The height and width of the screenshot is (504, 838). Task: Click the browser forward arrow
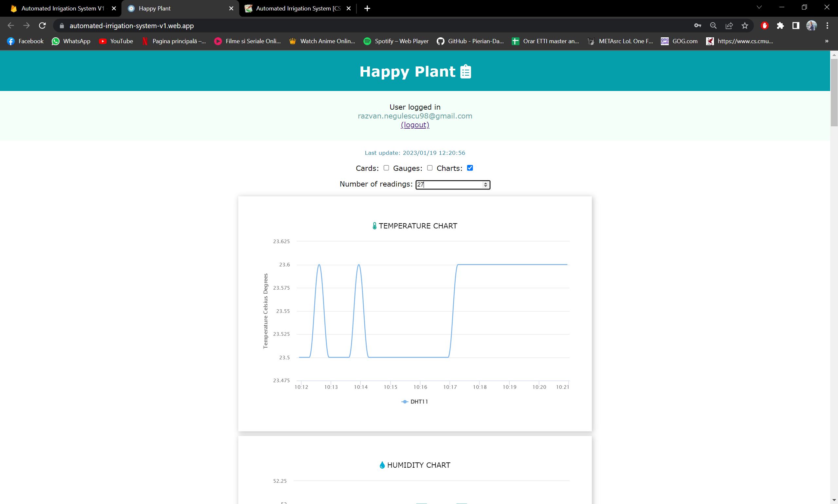(27, 26)
